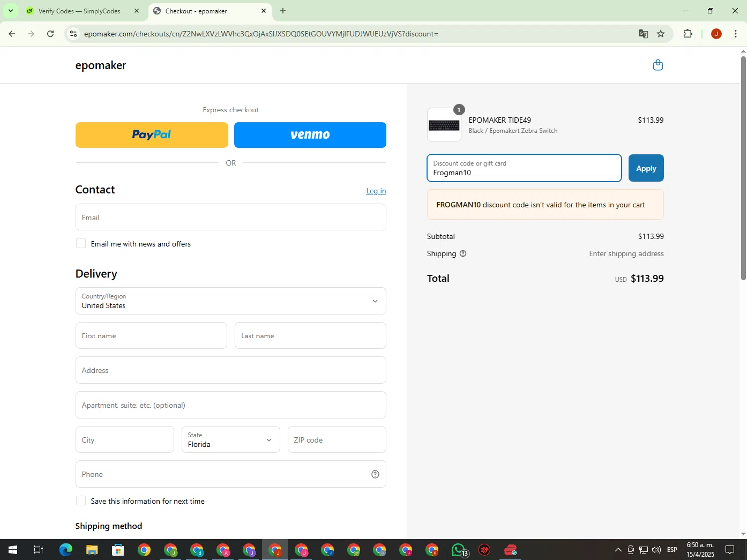Close the Verify Codes SimplyCodes tab

(137, 11)
